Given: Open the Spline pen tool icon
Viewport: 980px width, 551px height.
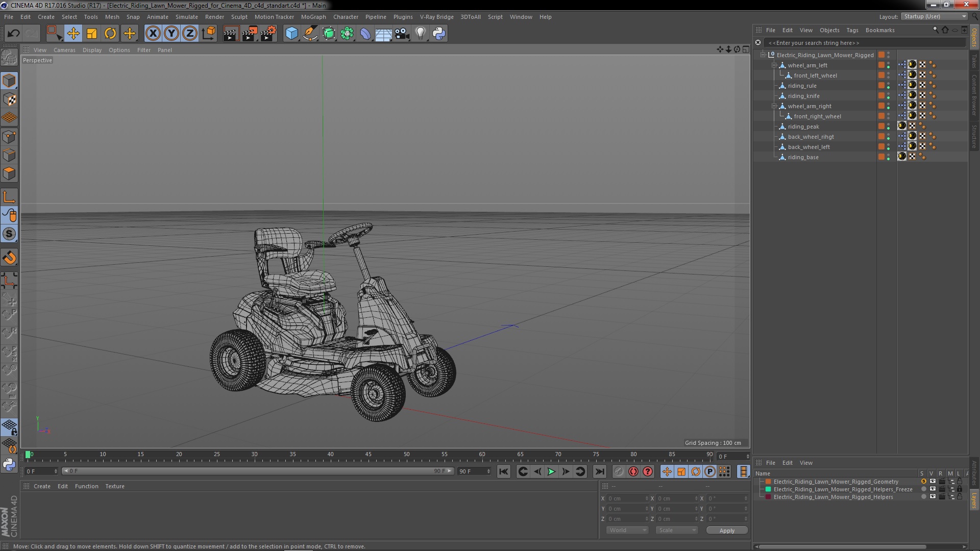Looking at the screenshot, I should pyautogui.click(x=310, y=34).
